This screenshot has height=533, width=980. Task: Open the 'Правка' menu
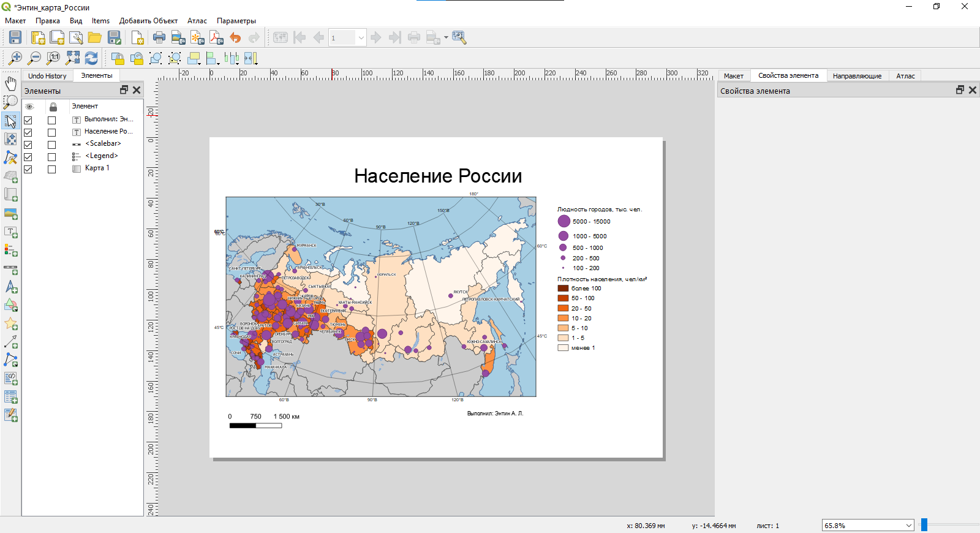(x=48, y=21)
